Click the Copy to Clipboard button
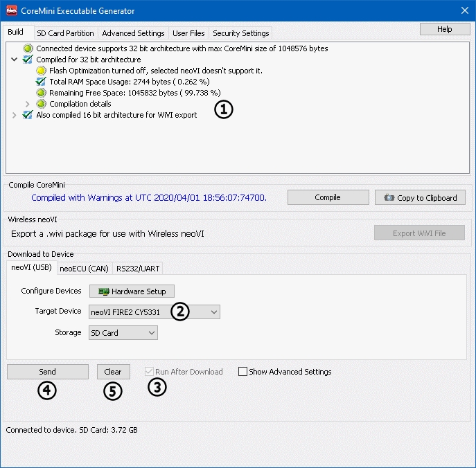This screenshot has height=468, width=476. coord(419,197)
